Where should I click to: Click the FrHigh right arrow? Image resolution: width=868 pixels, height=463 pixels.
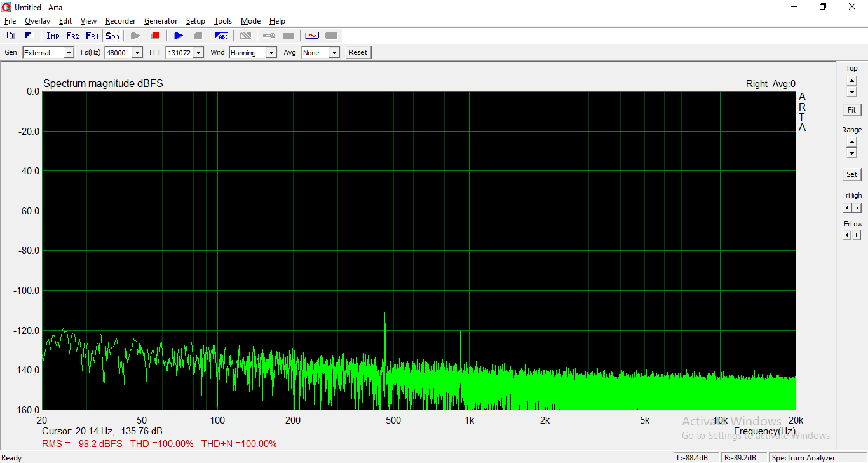tap(857, 207)
